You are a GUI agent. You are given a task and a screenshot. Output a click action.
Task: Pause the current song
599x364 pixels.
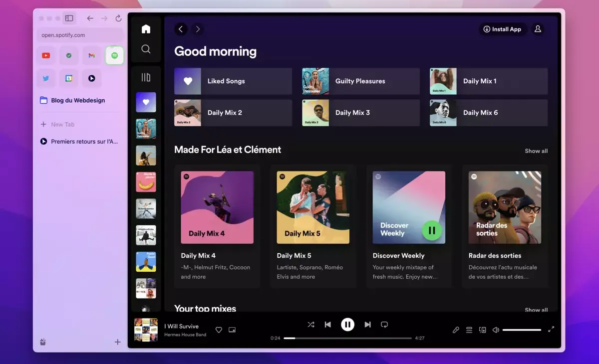click(x=347, y=325)
